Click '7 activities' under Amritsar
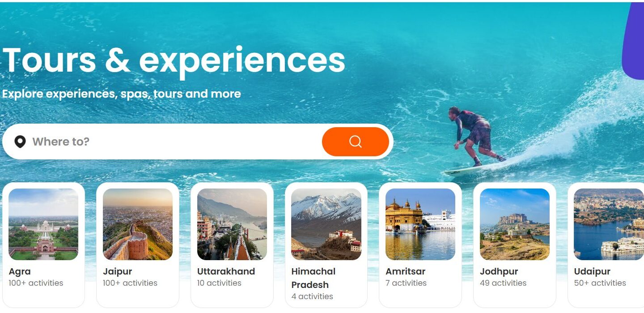 coord(406,283)
